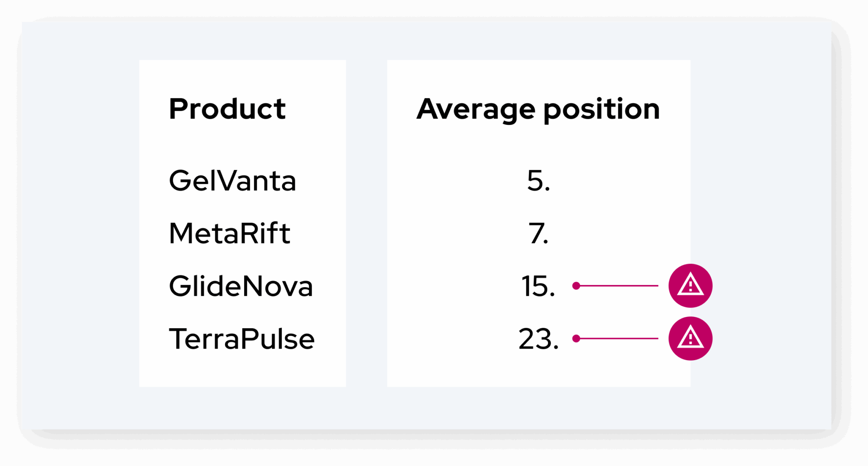Click the pink dot beside 23.

[x=576, y=338]
